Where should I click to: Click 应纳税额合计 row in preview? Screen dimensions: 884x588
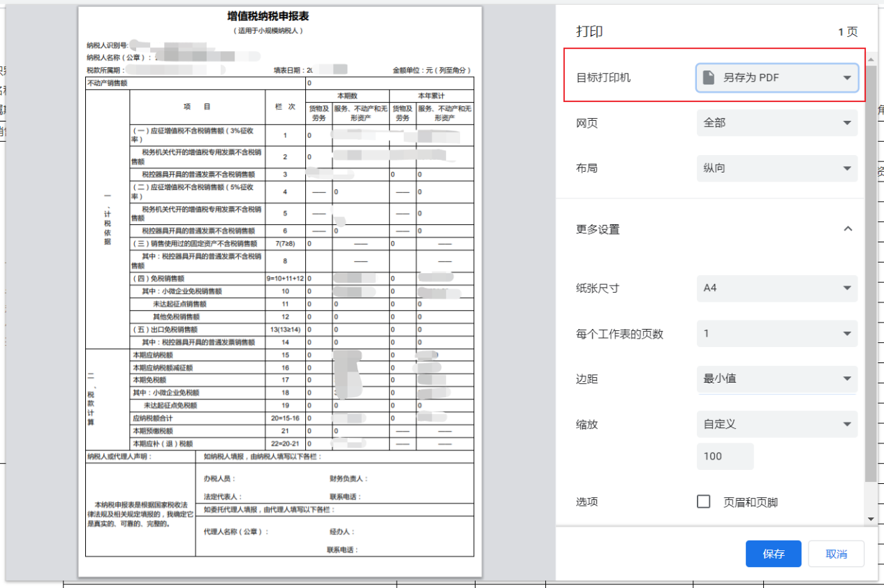pos(302,418)
